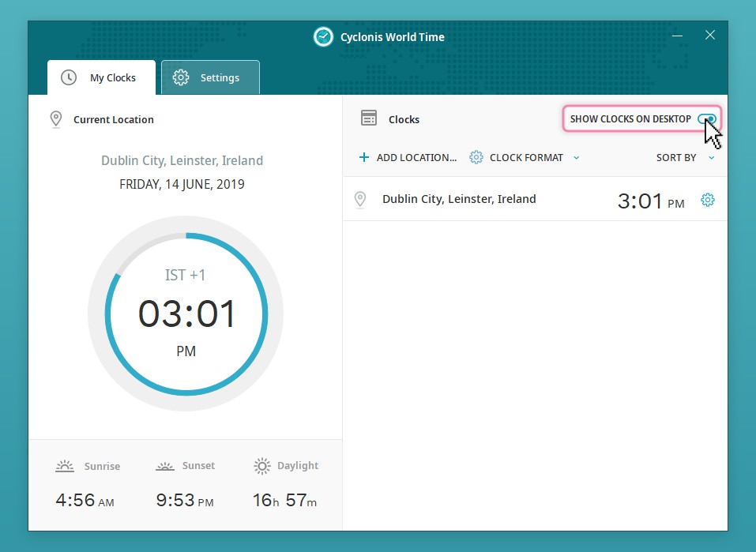Click the Current Location pin icon
This screenshot has width=756, height=552.
coord(56,119)
